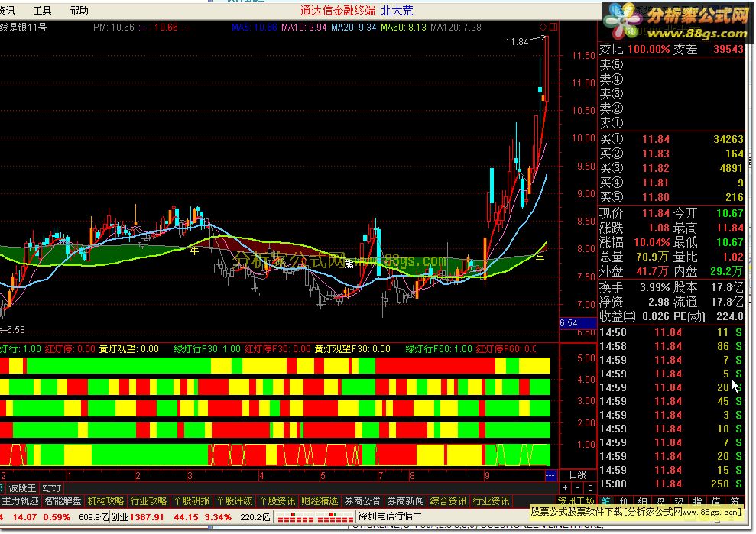
Task: Select the 指 tab under the tick list
Action: pos(698,501)
